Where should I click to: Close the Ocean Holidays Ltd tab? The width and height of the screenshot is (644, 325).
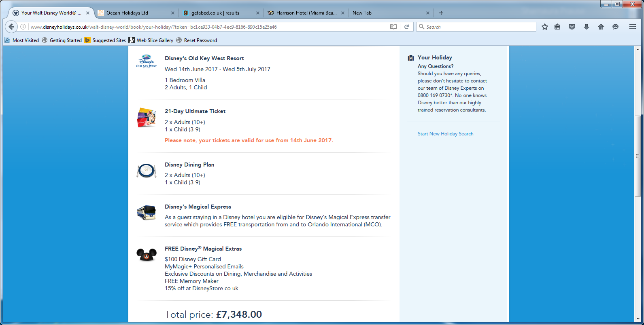coord(173,13)
